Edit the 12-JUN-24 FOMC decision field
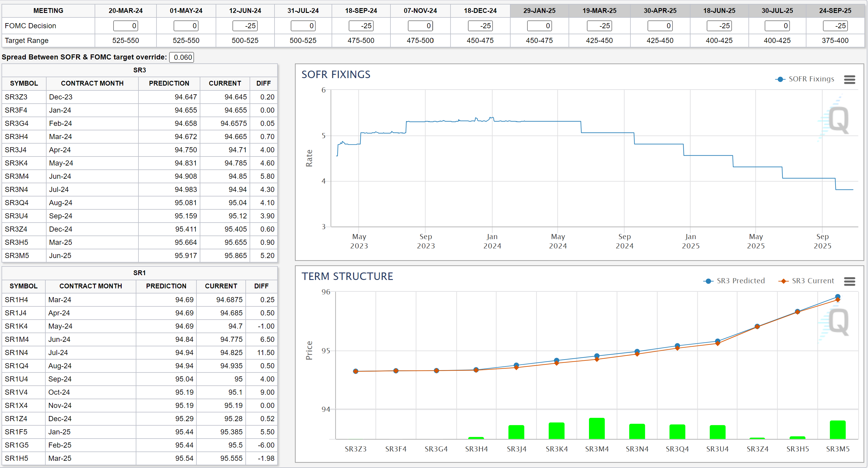The image size is (868, 468). click(245, 26)
